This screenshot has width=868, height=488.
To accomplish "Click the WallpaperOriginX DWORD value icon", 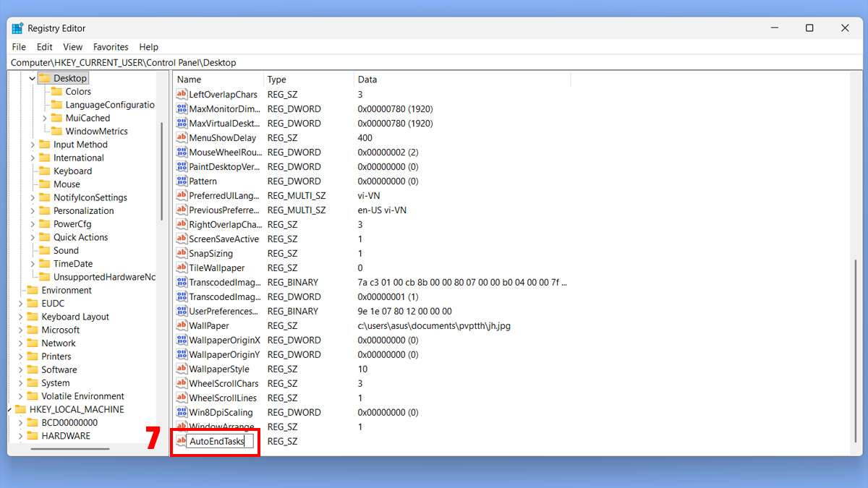I will pos(182,341).
